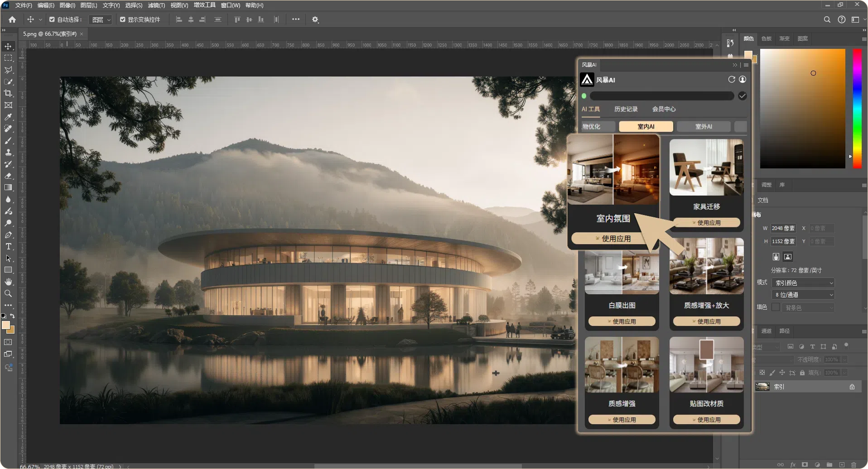The image size is (868, 469).
Task: Open the 图层 auto-select dropdown
Action: point(101,20)
